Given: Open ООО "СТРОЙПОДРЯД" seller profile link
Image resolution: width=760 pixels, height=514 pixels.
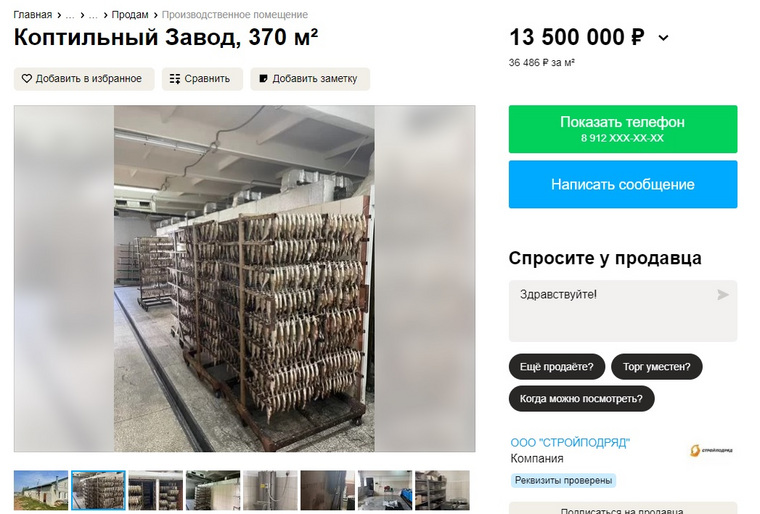Looking at the screenshot, I should click(570, 442).
